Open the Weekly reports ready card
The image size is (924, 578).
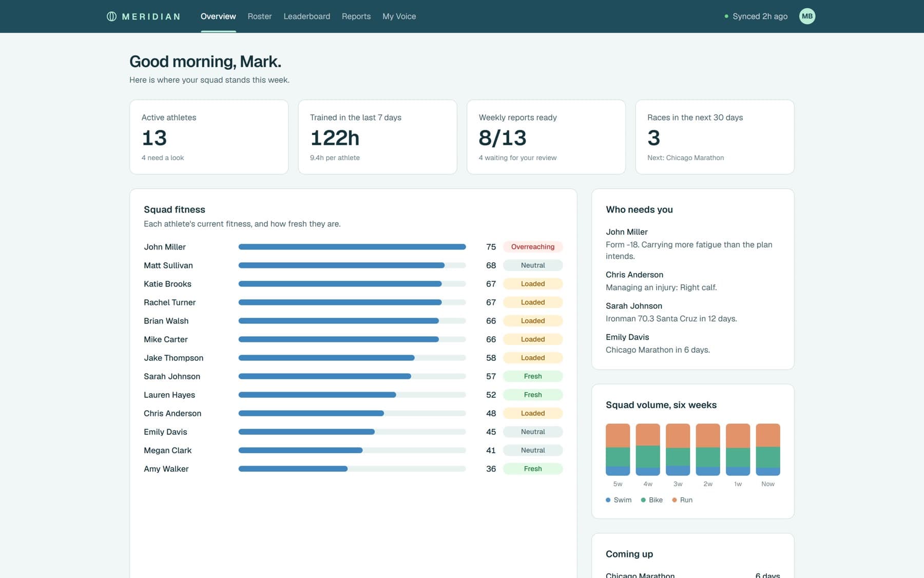[x=546, y=137]
